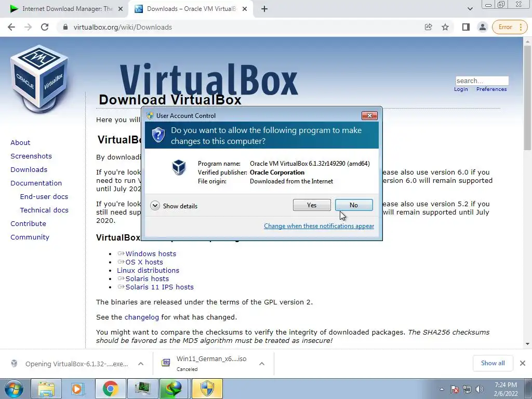Viewport: 532px width, 399px height.
Task: Open the changelog link
Action: (x=141, y=317)
